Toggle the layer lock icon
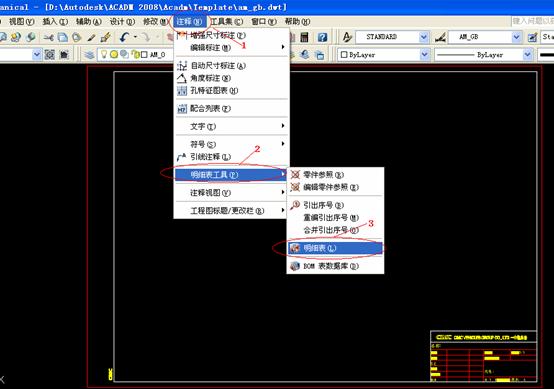Screen dimensions: 554x389 (136, 54)
